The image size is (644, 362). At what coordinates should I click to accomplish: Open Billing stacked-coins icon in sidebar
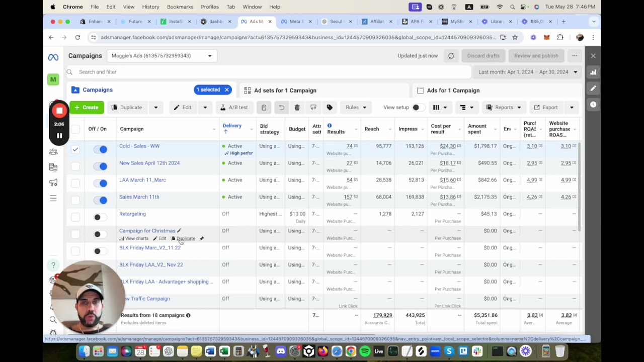coord(53,167)
